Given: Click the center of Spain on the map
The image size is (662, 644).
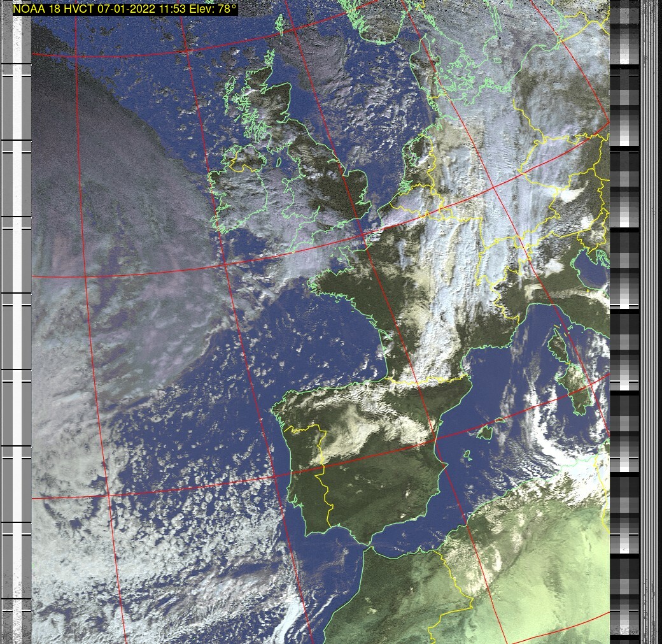Looking at the screenshot, I should coord(376,465).
